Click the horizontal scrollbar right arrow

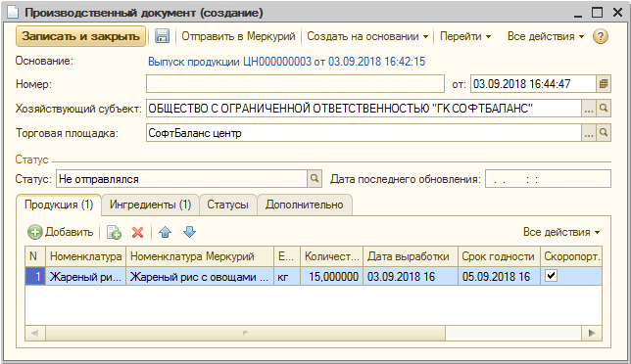(592, 333)
